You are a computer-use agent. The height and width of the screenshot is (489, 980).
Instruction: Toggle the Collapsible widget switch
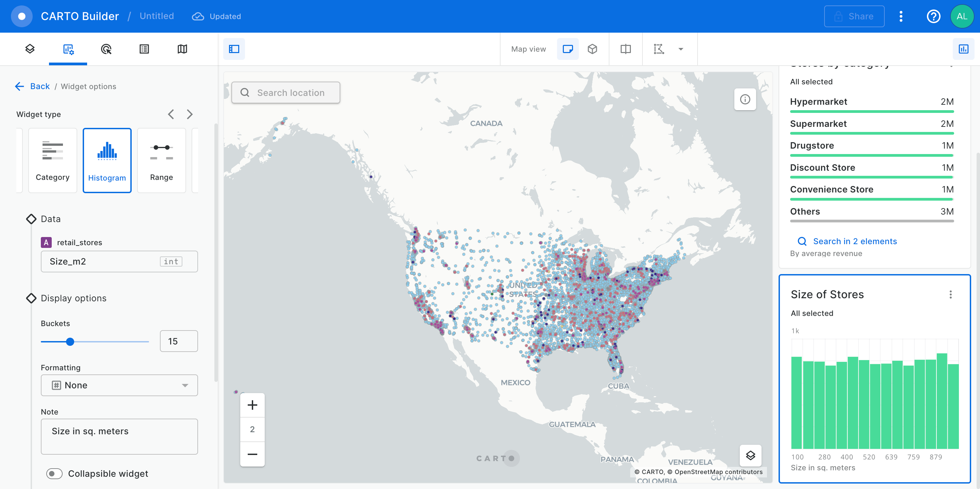[54, 473]
